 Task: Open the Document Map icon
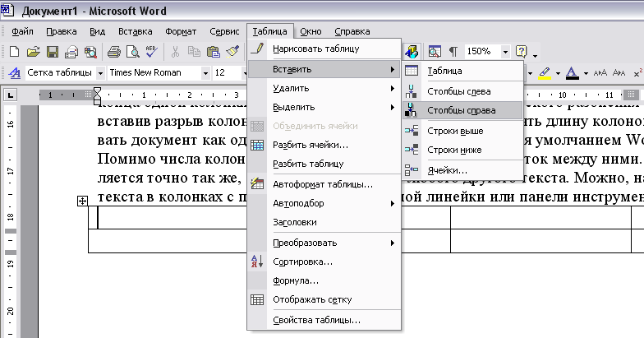click(435, 51)
